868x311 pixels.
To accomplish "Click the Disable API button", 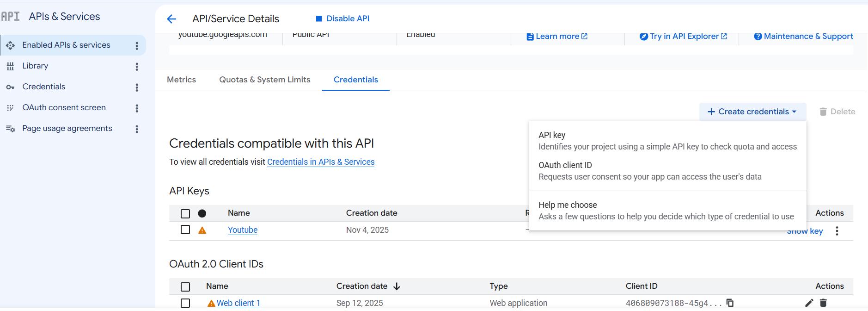I will pos(342,19).
